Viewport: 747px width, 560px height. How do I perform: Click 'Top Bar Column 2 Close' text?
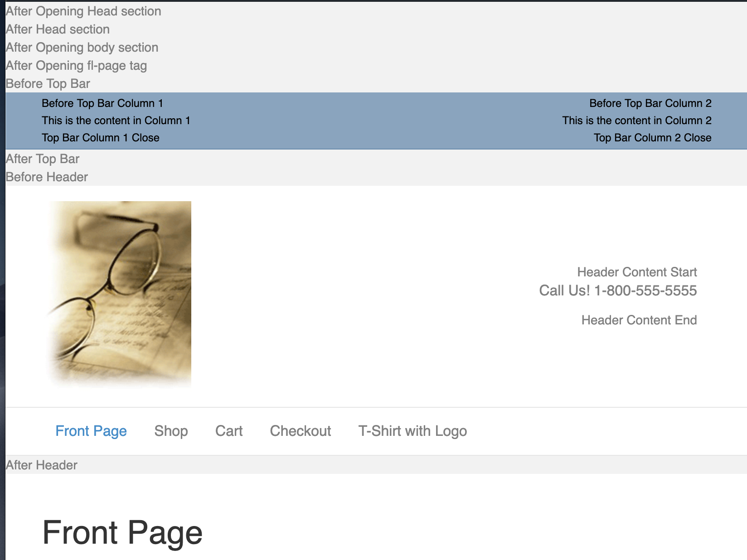(x=653, y=138)
